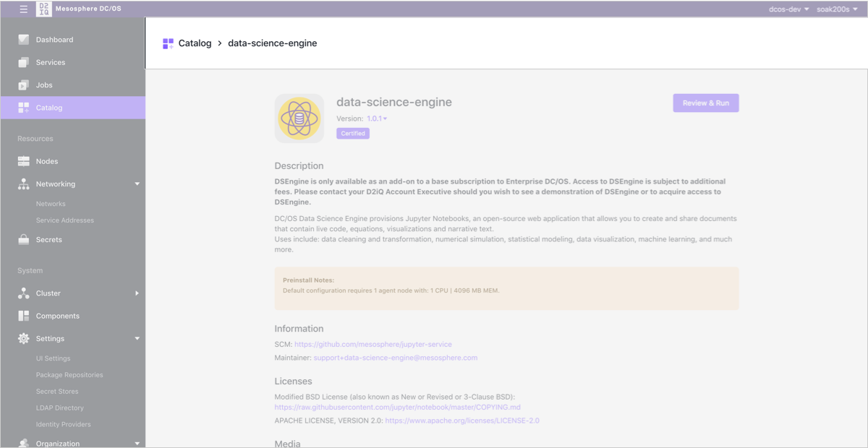Viewport: 868px width, 448px height.
Task: Open the apache.org LICENSE-2.0 link
Action: [462, 421]
